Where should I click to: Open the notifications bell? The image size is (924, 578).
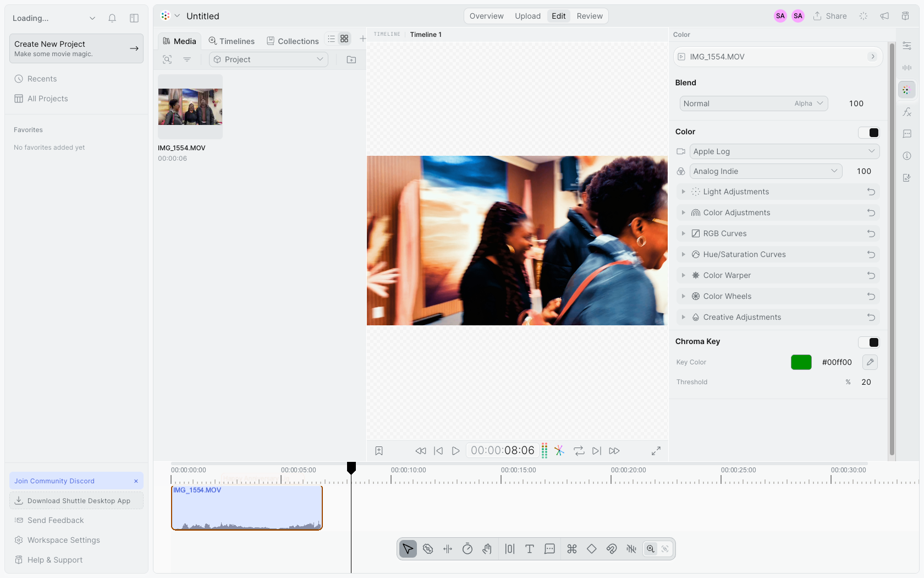(x=112, y=18)
